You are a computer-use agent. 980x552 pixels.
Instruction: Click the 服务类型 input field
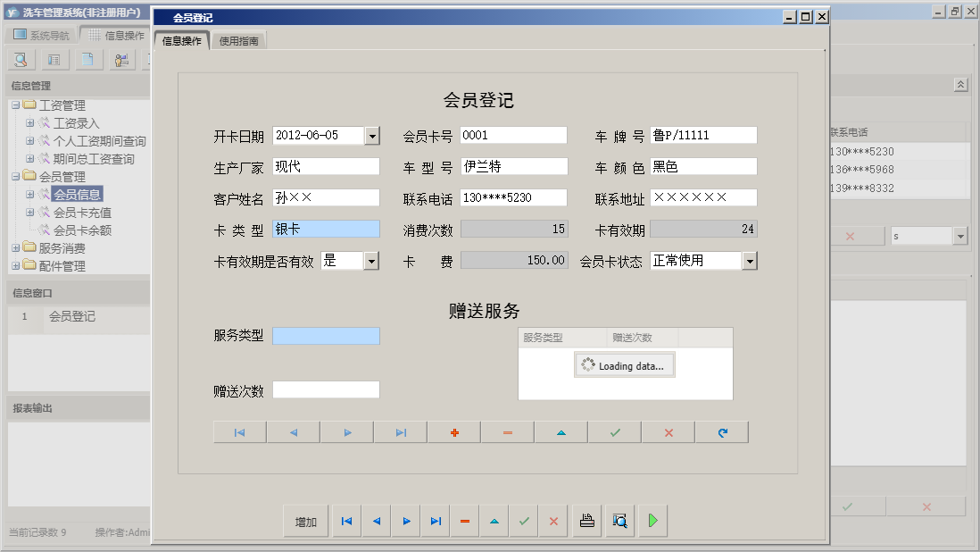tap(326, 336)
